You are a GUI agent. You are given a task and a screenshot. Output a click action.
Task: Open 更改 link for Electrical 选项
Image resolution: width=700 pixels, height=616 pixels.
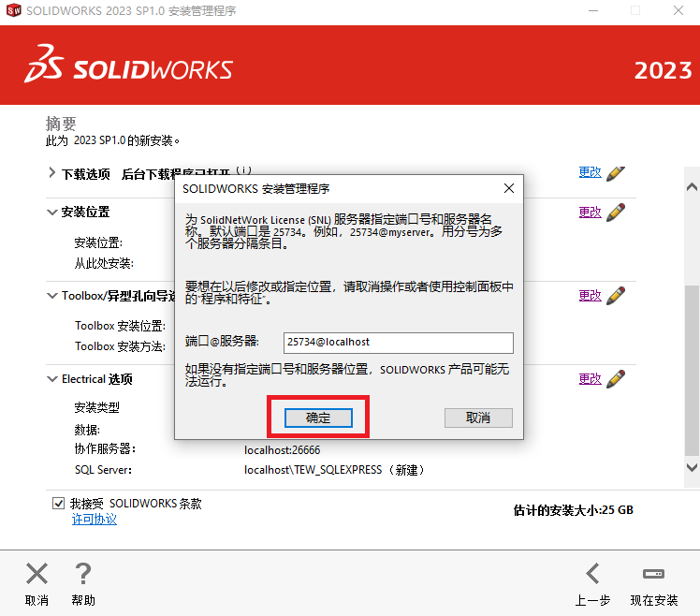point(590,379)
